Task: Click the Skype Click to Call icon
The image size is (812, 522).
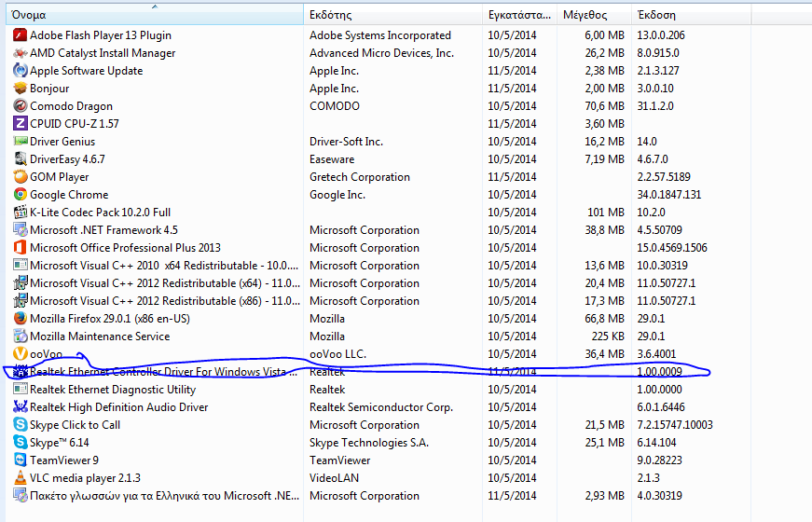Action: pyautogui.click(x=21, y=425)
